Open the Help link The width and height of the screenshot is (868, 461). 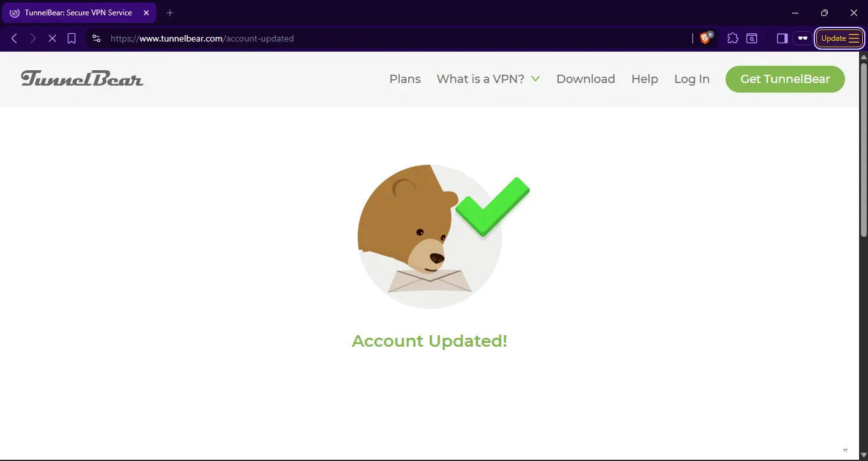pos(644,79)
